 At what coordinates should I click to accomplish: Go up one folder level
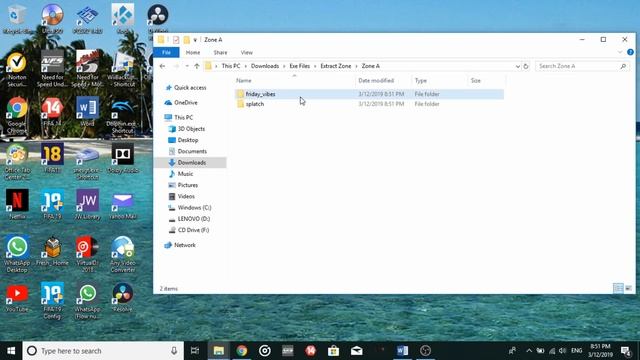coord(197,66)
